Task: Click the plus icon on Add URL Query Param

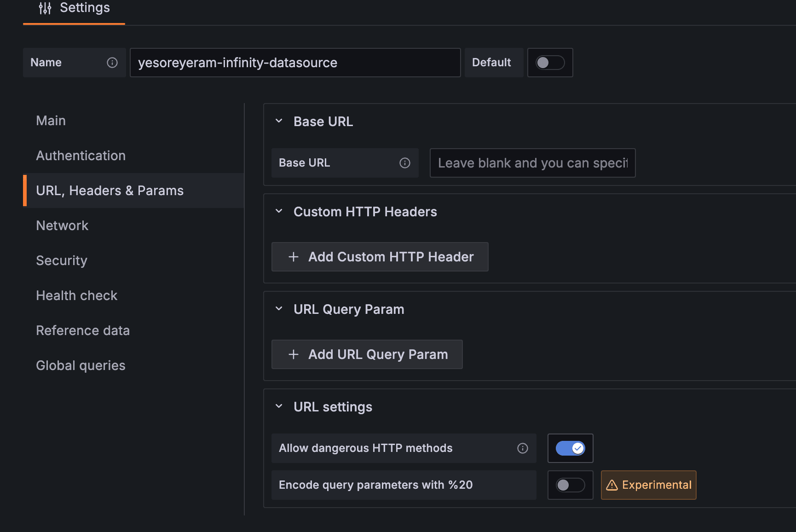Action: coord(293,354)
